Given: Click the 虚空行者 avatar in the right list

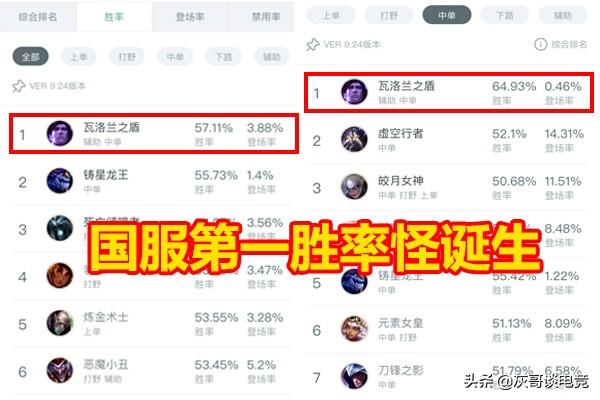Looking at the screenshot, I should [354, 139].
